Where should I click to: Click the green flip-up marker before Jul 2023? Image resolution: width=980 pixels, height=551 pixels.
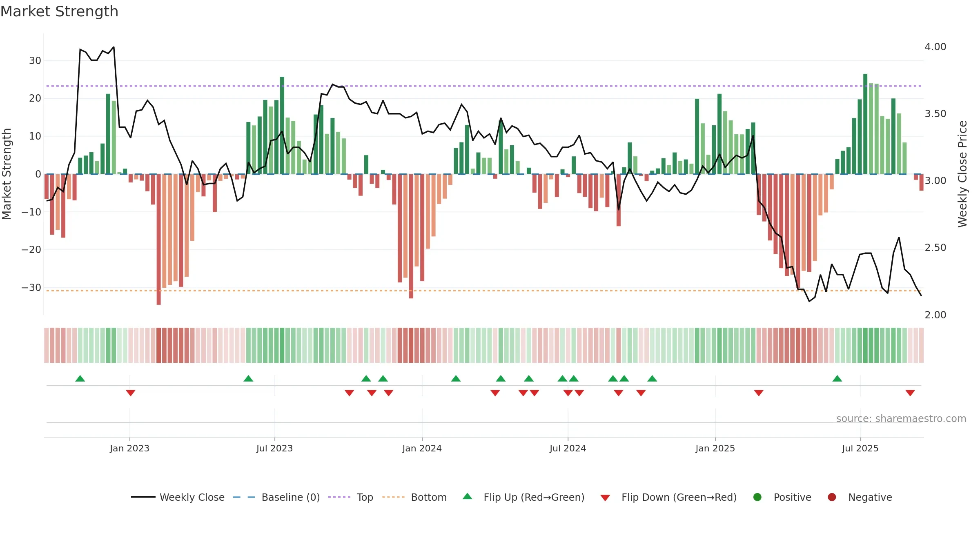click(x=248, y=378)
